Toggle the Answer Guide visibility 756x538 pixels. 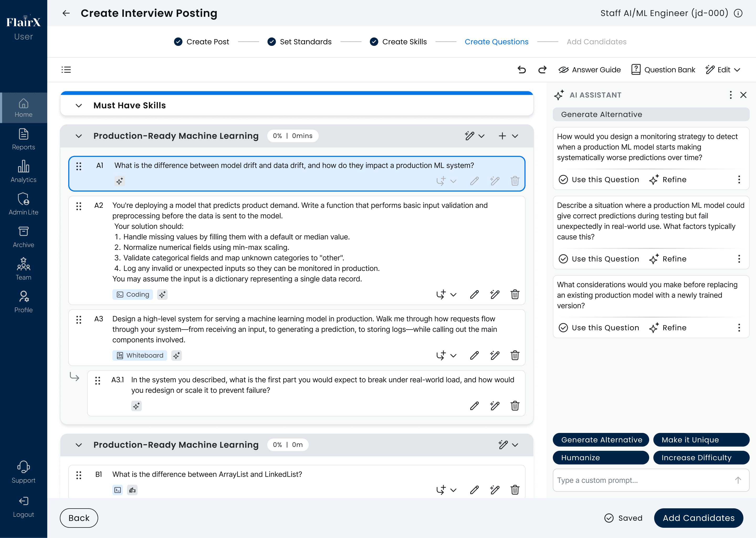coord(590,70)
